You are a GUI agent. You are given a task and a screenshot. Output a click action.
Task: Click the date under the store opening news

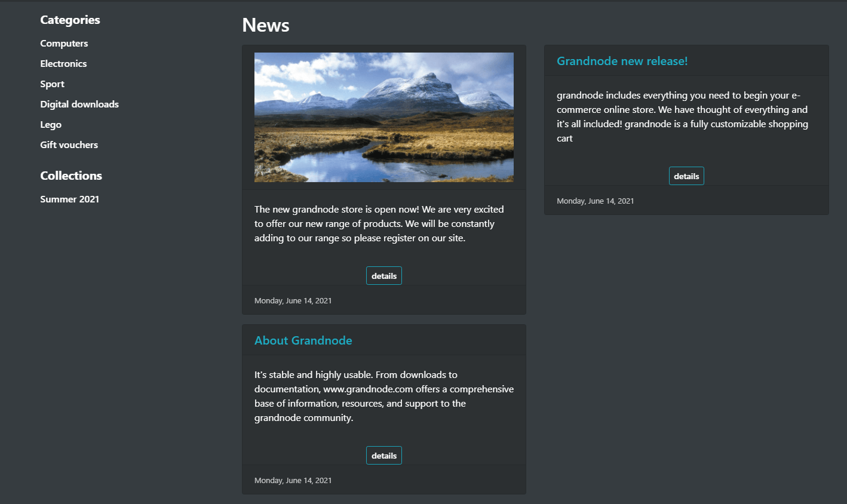293,301
